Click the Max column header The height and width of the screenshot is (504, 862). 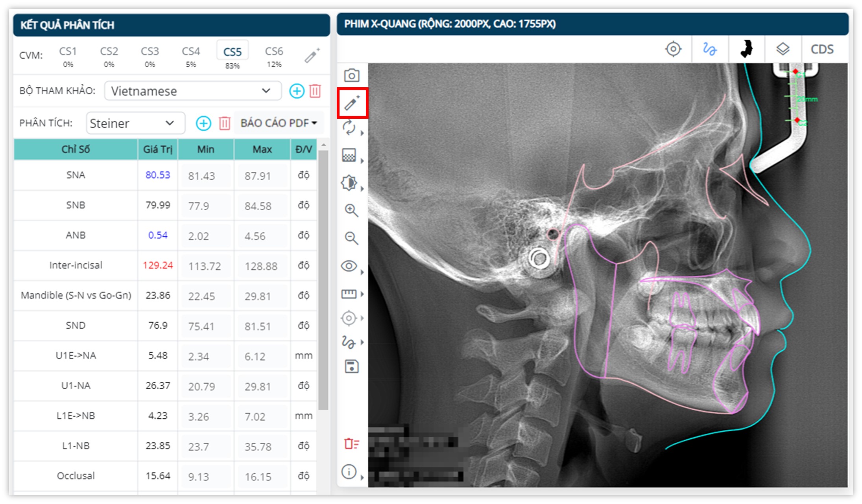coord(262,149)
